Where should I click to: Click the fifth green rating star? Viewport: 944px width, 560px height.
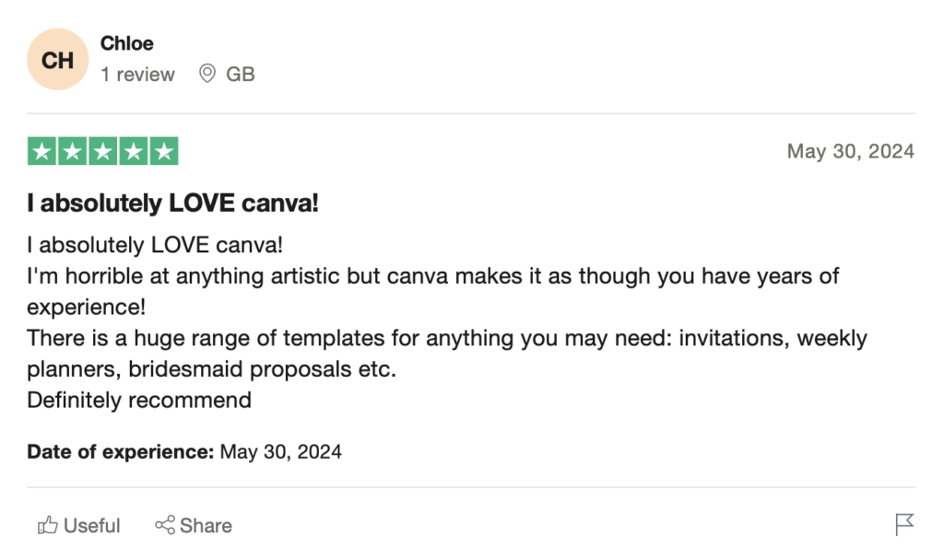pos(163,152)
